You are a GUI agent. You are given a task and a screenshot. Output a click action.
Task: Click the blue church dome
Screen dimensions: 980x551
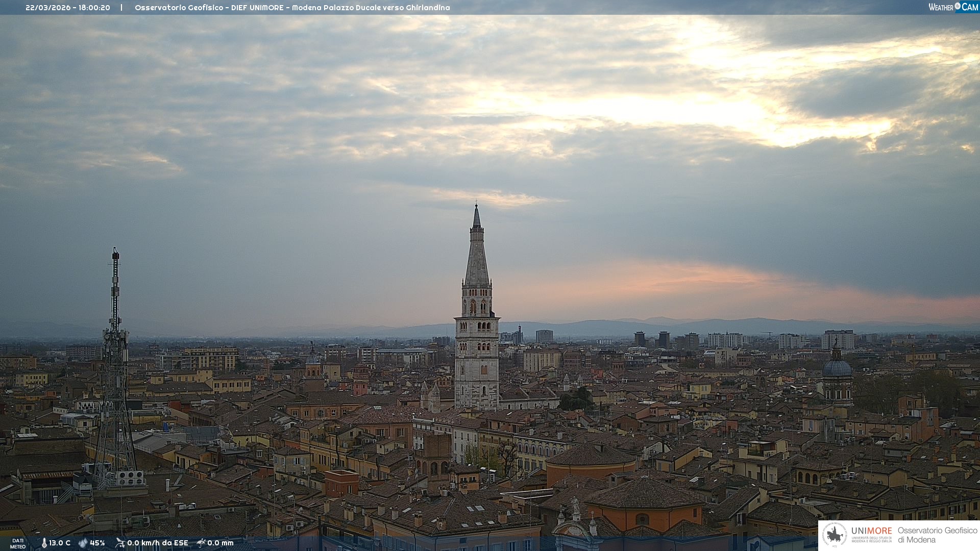coord(837,368)
